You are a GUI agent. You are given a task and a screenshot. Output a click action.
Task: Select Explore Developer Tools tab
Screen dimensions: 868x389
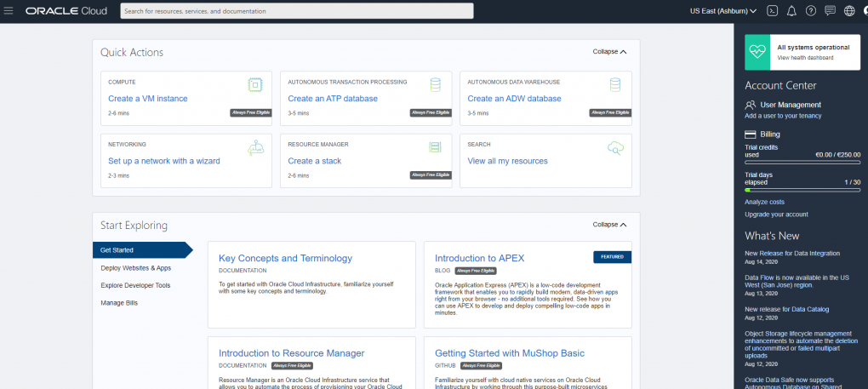(x=135, y=285)
